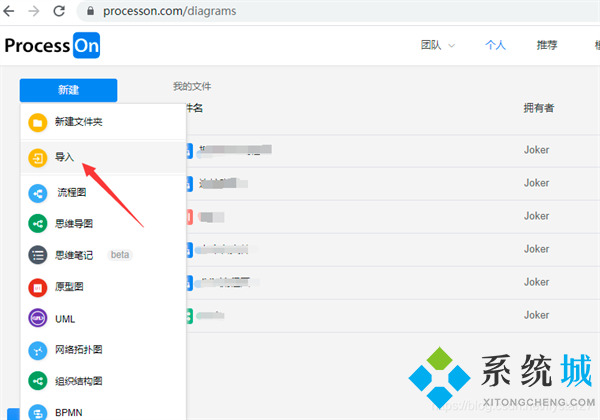This screenshot has height=420, width=600.
Task: Click the green file icon in last row
Action: click(189, 316)
